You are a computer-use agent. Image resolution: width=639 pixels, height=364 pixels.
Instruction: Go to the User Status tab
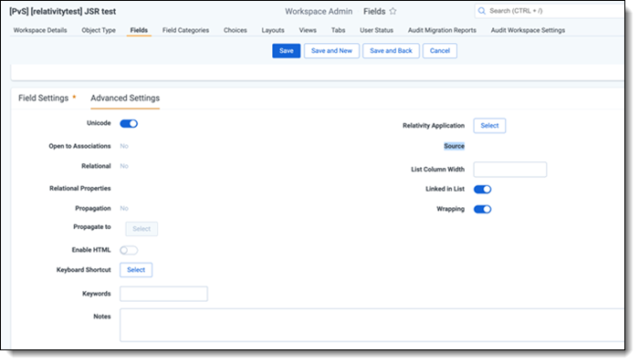pyautogui.click(x=376, y=30)
